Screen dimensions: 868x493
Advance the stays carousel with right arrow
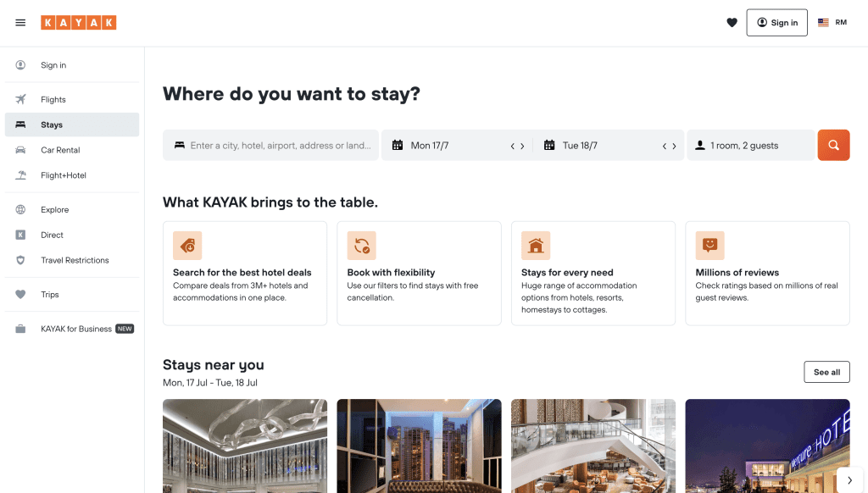[848, 479]
